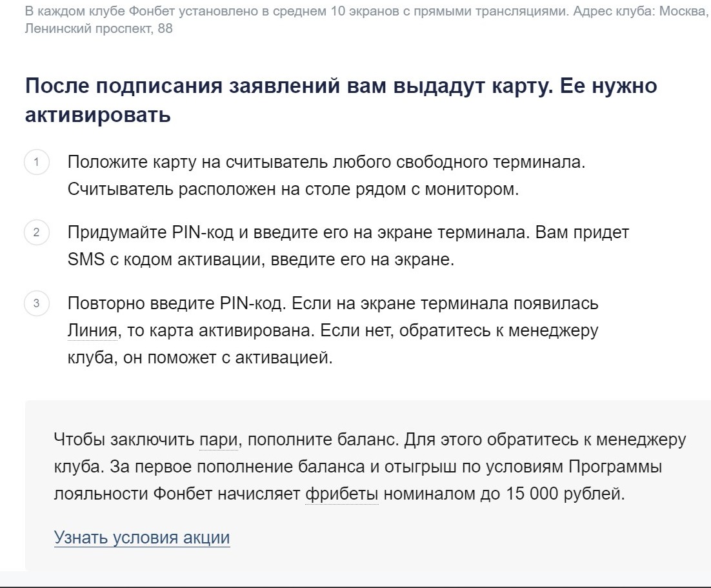This screenshot has width=711, height=588.
Task: Click the dotted-underlined term 'пари'
Action: 219,440
